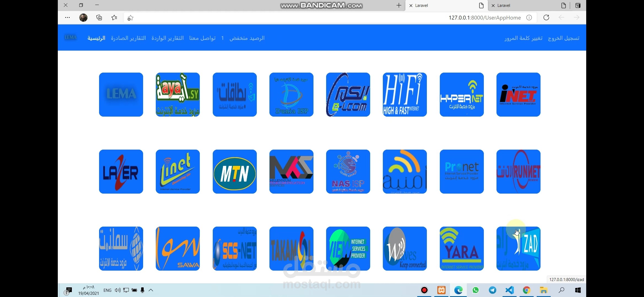Open the SCS-NET provider tile
The height and width of the screenshot is (297, 644).
pos(234,249)
